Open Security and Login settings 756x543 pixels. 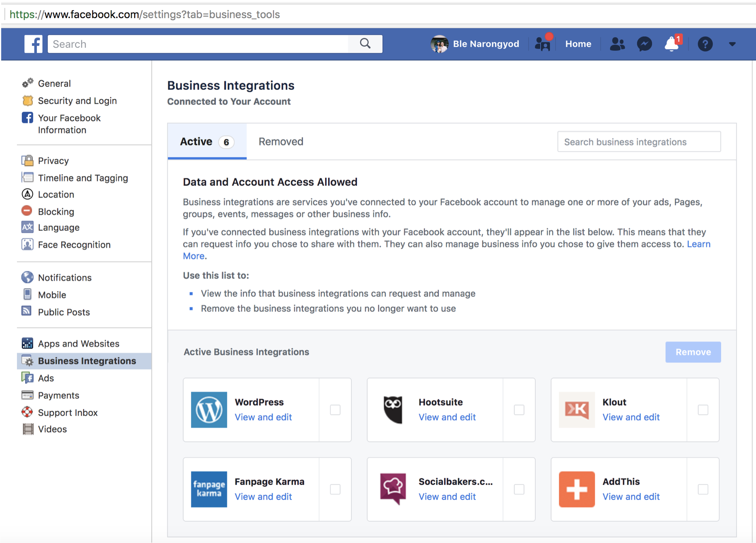tap(77, 101)
